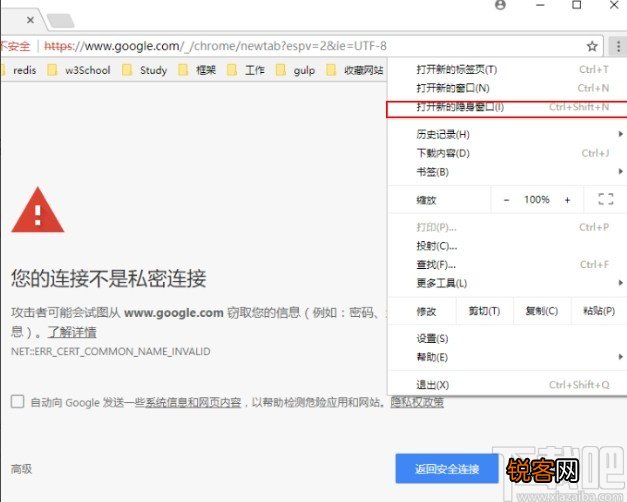Open the gulp bookmark folder
The image size is (627, 502).
[x=296, y=70]
